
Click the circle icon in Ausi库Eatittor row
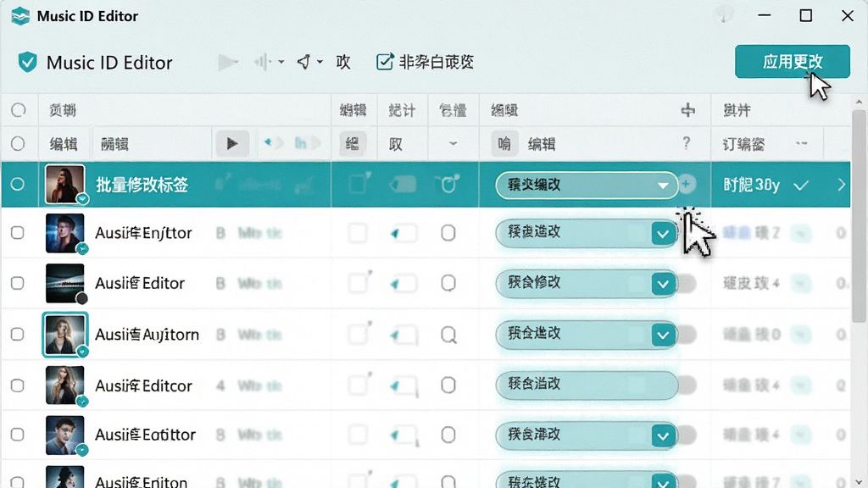448,435
